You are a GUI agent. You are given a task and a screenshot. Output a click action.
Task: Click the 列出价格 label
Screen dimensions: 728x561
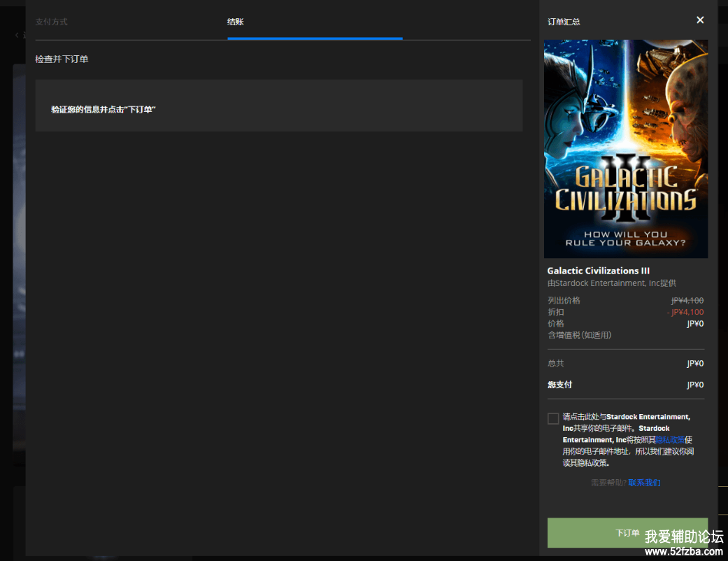564,301
